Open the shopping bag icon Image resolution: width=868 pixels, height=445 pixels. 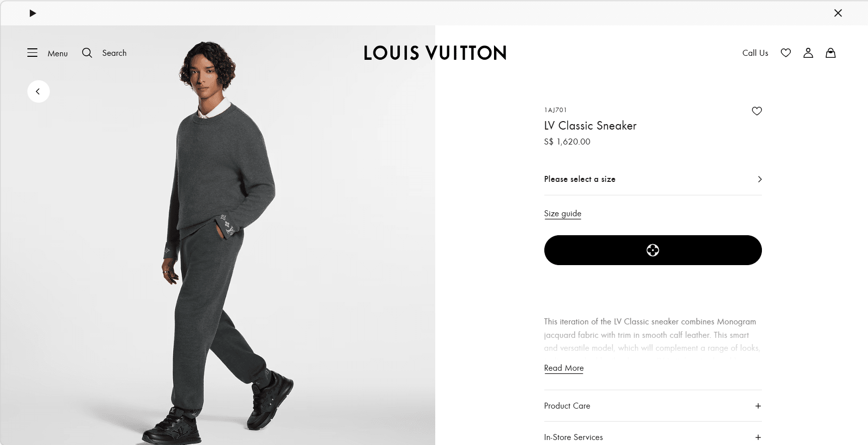831,53
